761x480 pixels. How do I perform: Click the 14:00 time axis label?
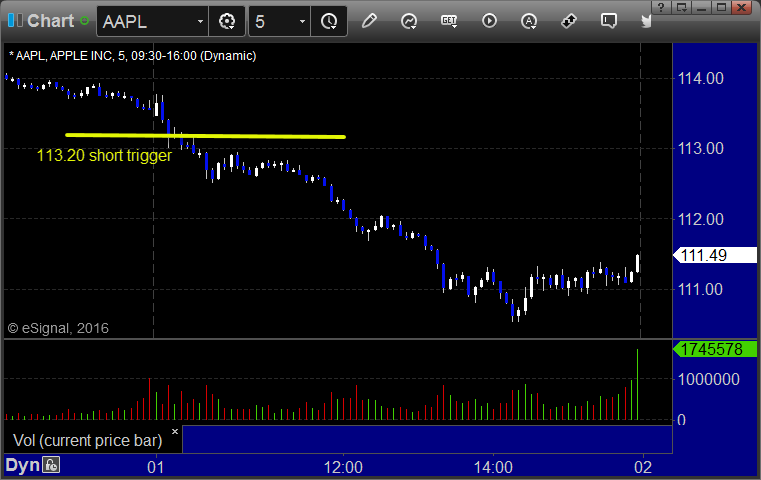click(x=493, y=467)
